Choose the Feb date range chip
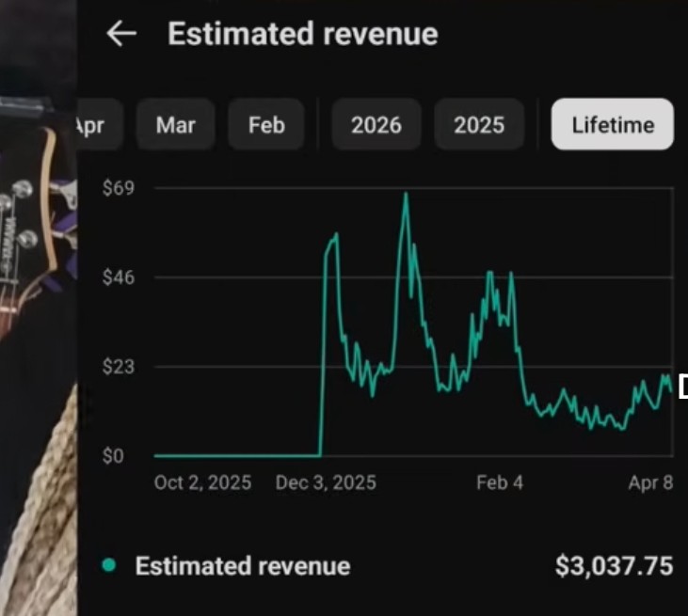Screen dimensions: 688x616 [266, 125]
